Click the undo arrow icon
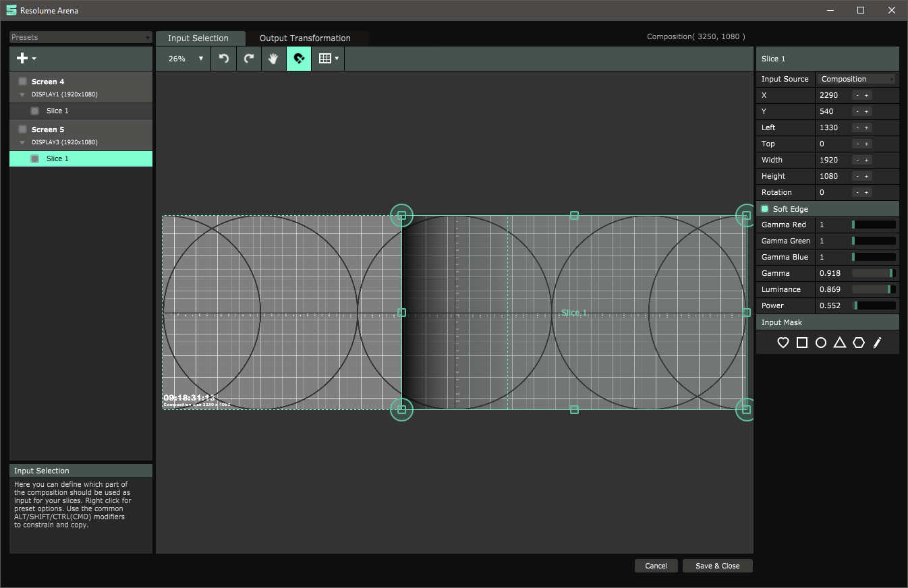This screenshot has width=908, height=588. (224, 59)
